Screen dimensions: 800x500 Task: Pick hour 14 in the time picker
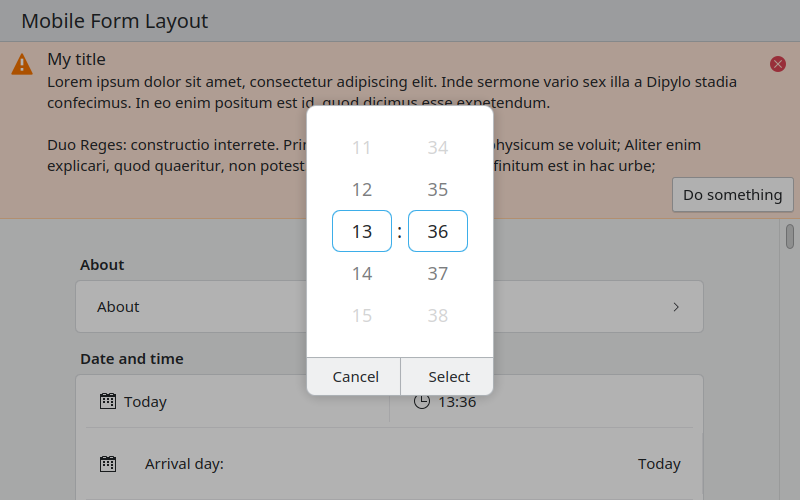tap(362, 273)
